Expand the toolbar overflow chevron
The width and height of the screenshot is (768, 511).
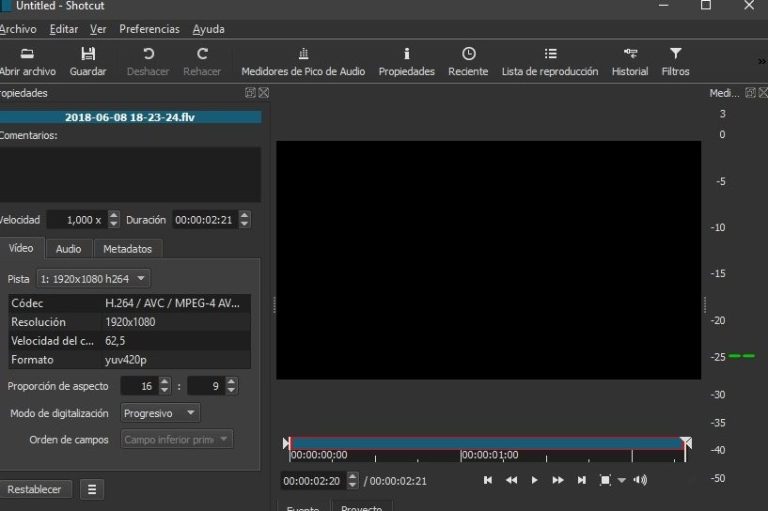762,62
